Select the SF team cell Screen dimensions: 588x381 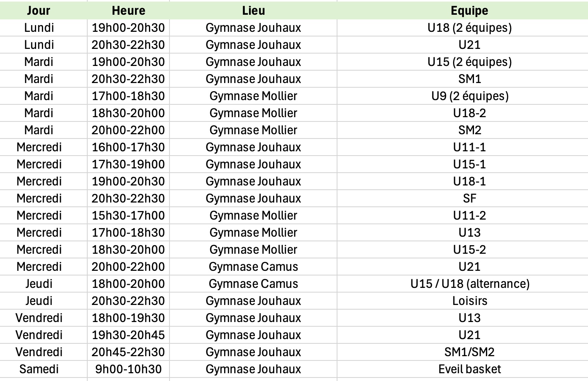[x=469, y=198]
